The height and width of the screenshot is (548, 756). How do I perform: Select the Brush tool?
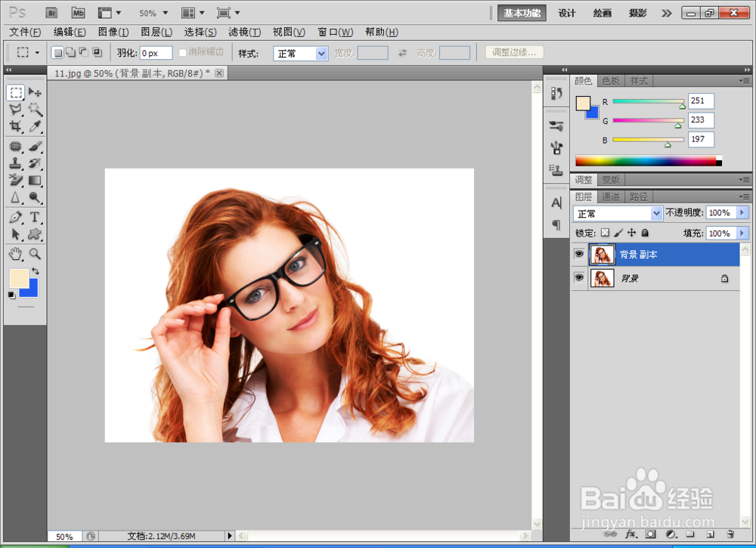coord(35,146)
